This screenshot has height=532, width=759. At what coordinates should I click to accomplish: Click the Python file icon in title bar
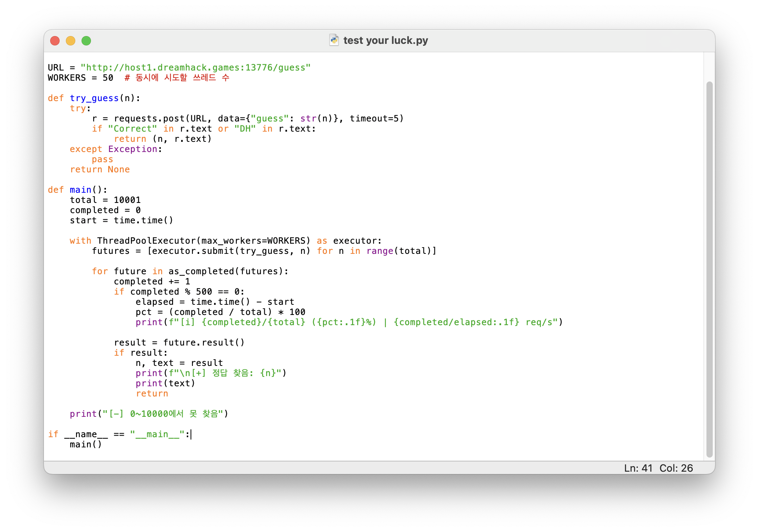(x=334, y=40)
